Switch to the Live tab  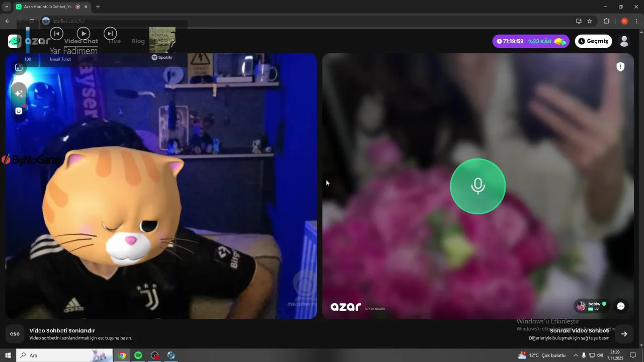[x=115, y=41]
